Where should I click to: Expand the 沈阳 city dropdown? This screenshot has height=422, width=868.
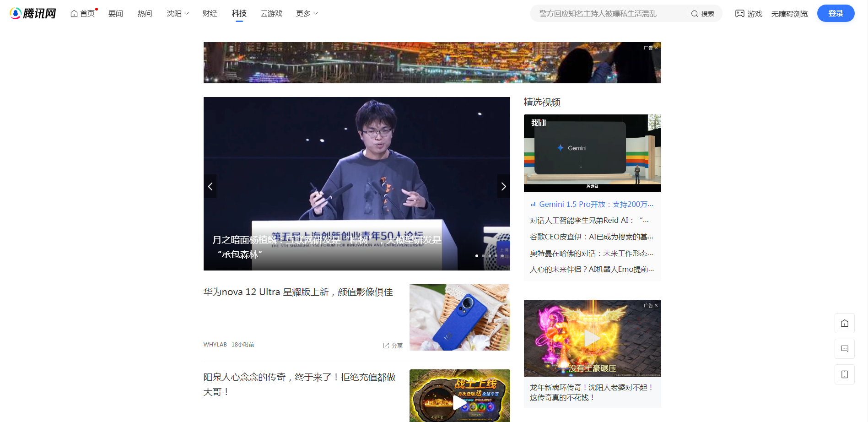pos(178,14)
